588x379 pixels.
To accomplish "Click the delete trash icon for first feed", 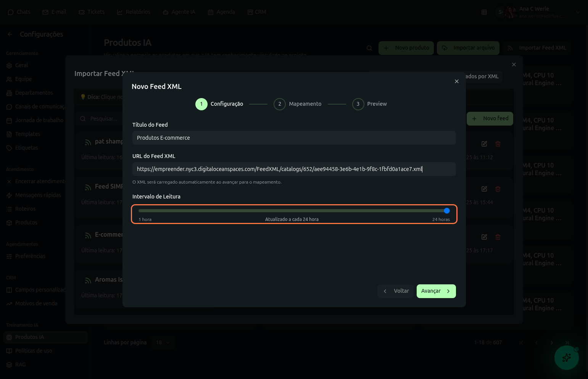I will pyautogui.click(x=498, y=144).
